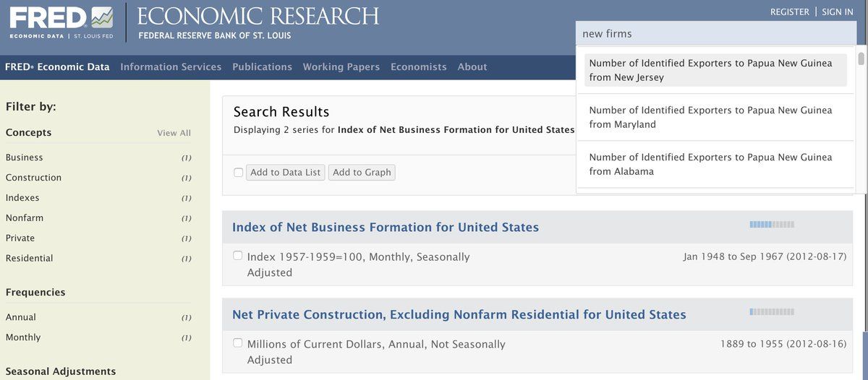Click the FRED logo icon
The height and width of the screenshot is (380, 868).
point(61,22)
